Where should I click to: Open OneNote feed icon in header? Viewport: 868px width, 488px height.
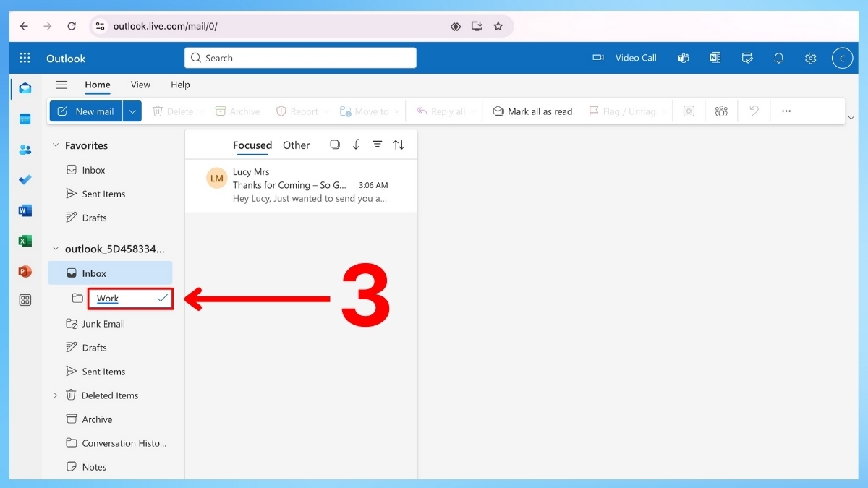click(715, 58)
